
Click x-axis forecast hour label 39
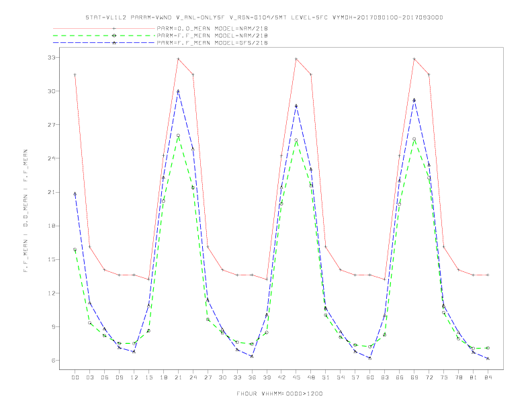[x=267, y=377]
